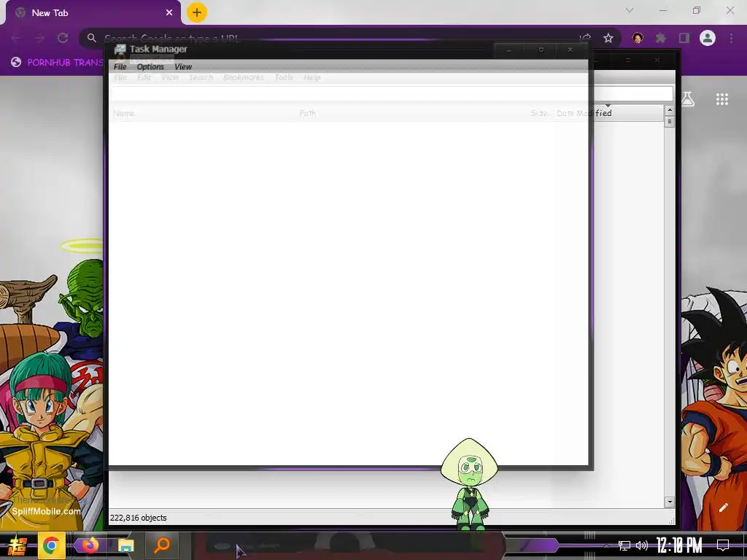Open the Chrome three-dot menu
This screenshot has width=747, height=560.
click(x=731, y=38)
